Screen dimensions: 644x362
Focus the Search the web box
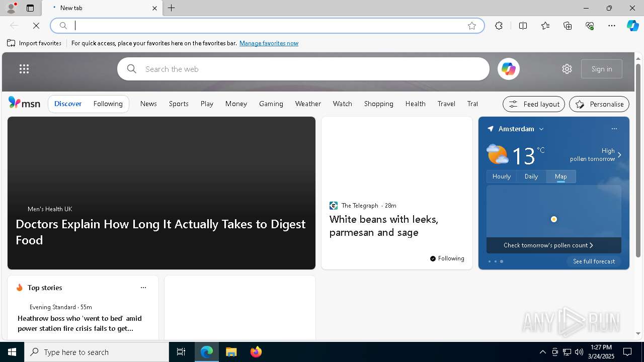[x=303, y=69]
